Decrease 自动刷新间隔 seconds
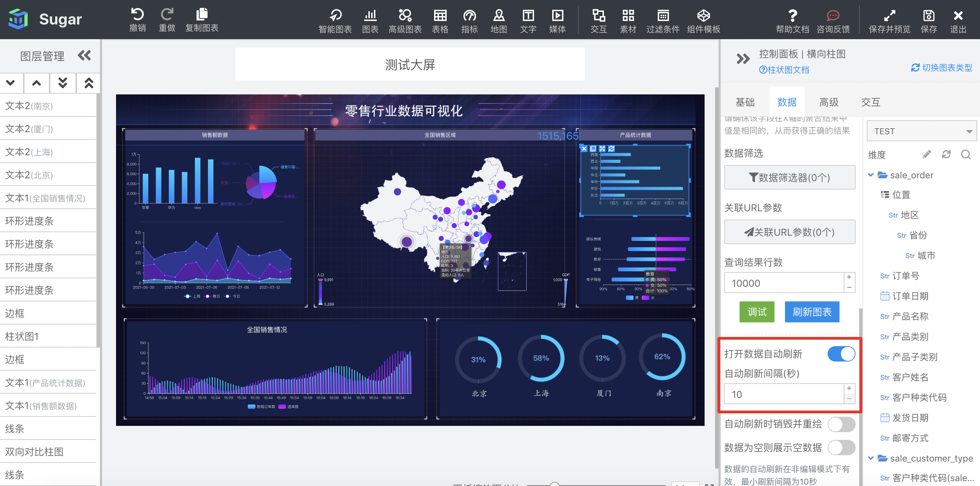This screenshot has height=486, width=980. point(849,399)
